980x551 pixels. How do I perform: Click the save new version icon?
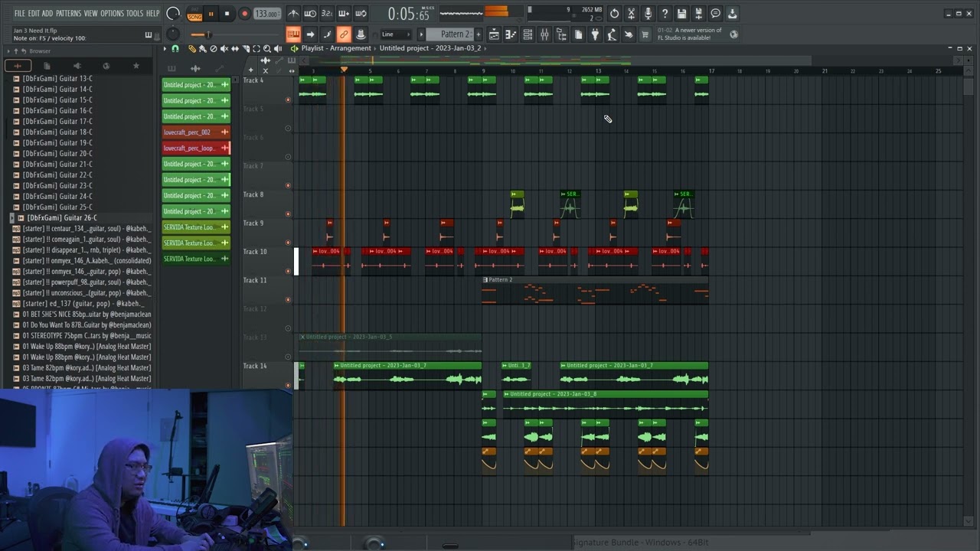[x=698, y=14]
